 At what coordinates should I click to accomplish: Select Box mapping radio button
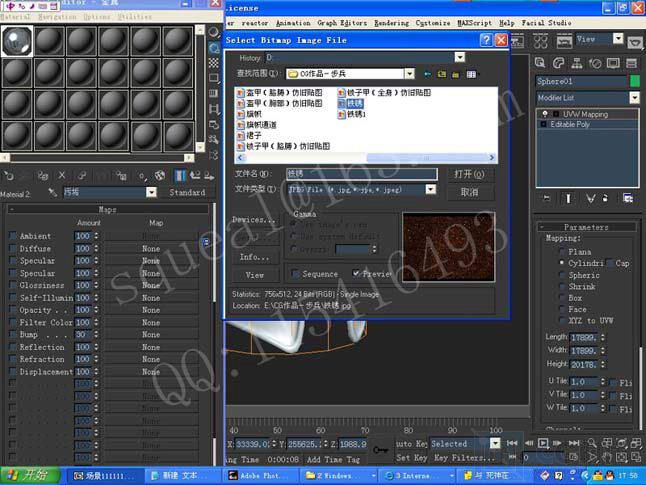click(x=562, y=298)
